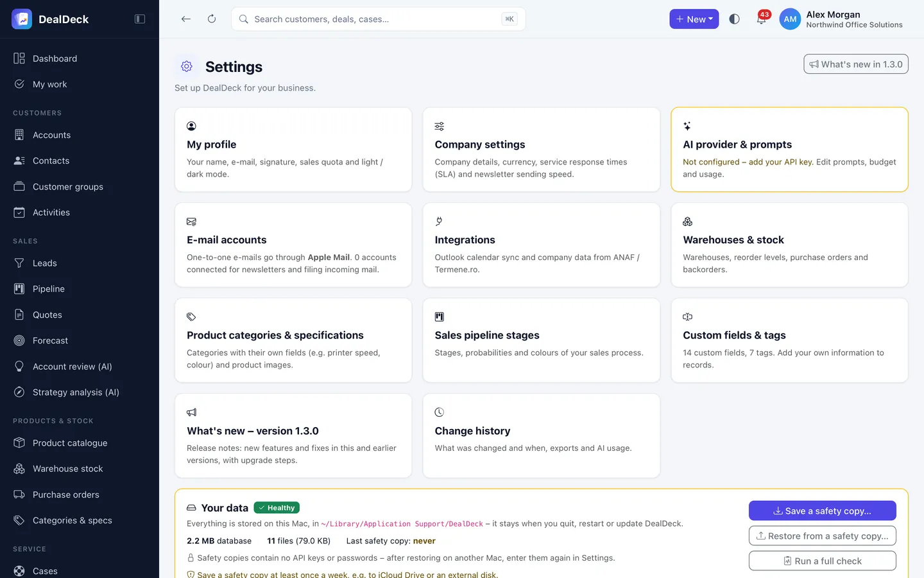The width and height of the screenshot is (924, 578).
Task: Open Customer groups from sidebar
Action: tap(80, 187)
